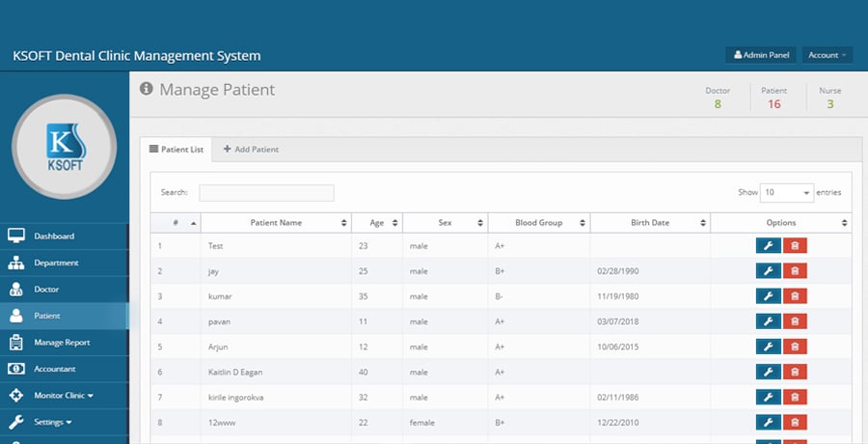Click the Department hierarchy icon in sidebar
Screen dimensions: 868x444
coord(15,263)
